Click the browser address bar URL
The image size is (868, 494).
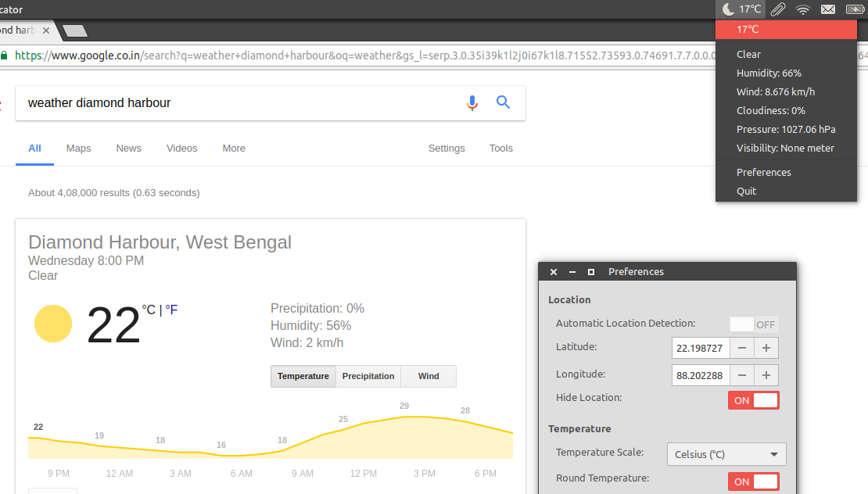365,55
